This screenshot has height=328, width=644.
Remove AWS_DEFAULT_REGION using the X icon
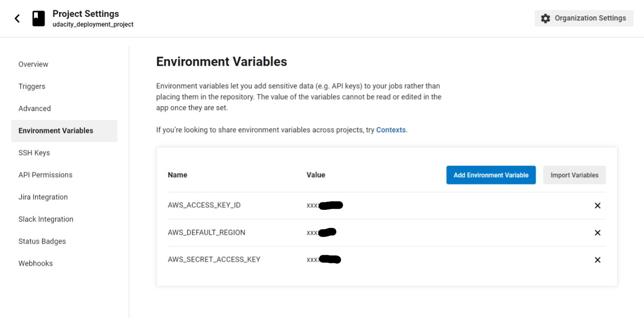(597, 233)
